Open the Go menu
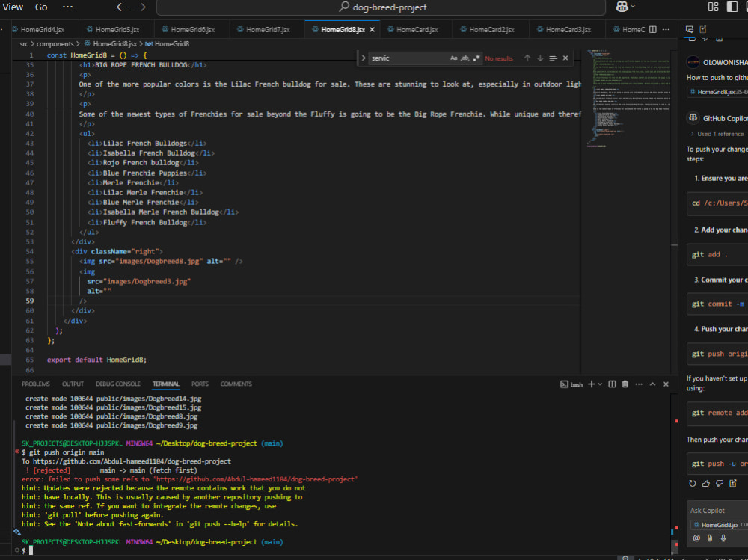The height and width of the screenshot is (560, 748). tap(41, 7)
